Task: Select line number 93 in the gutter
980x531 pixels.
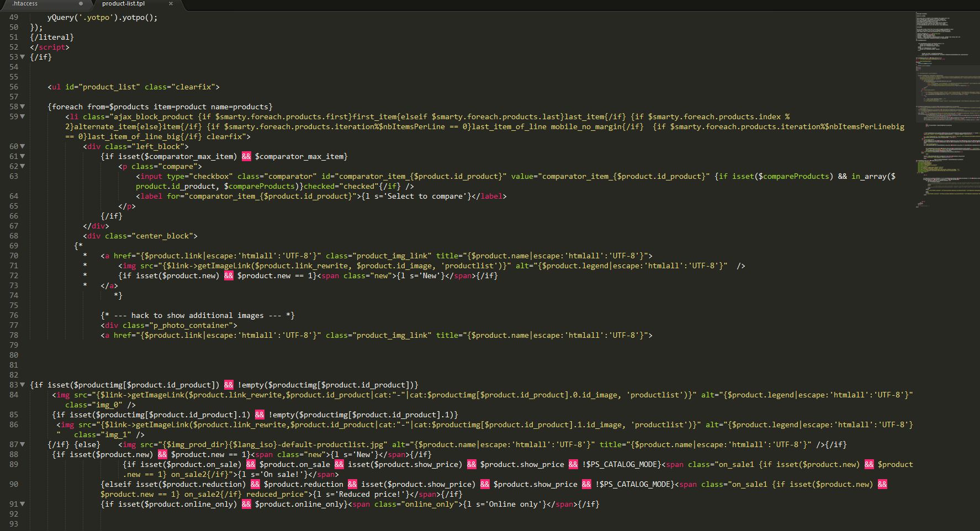Action: pyautogui.click(x=14, y=524)
